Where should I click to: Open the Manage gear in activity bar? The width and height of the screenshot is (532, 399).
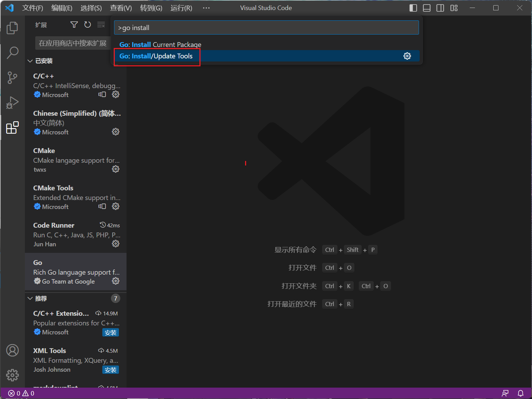(12, 375)
